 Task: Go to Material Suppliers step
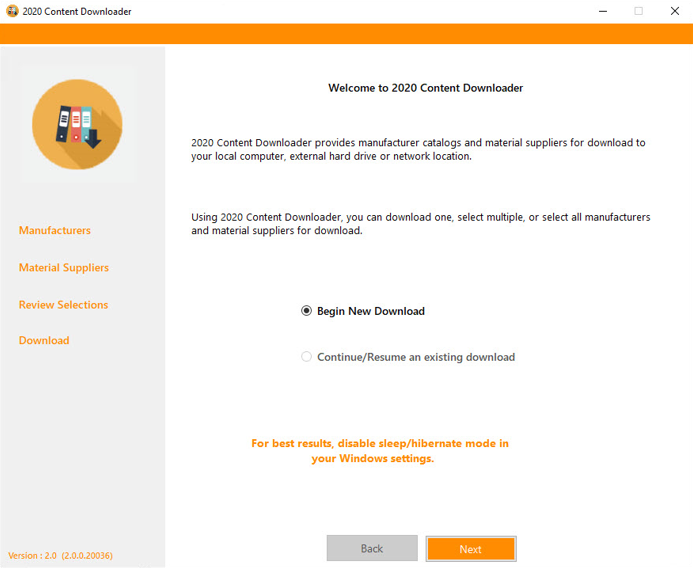pos(64,267)
